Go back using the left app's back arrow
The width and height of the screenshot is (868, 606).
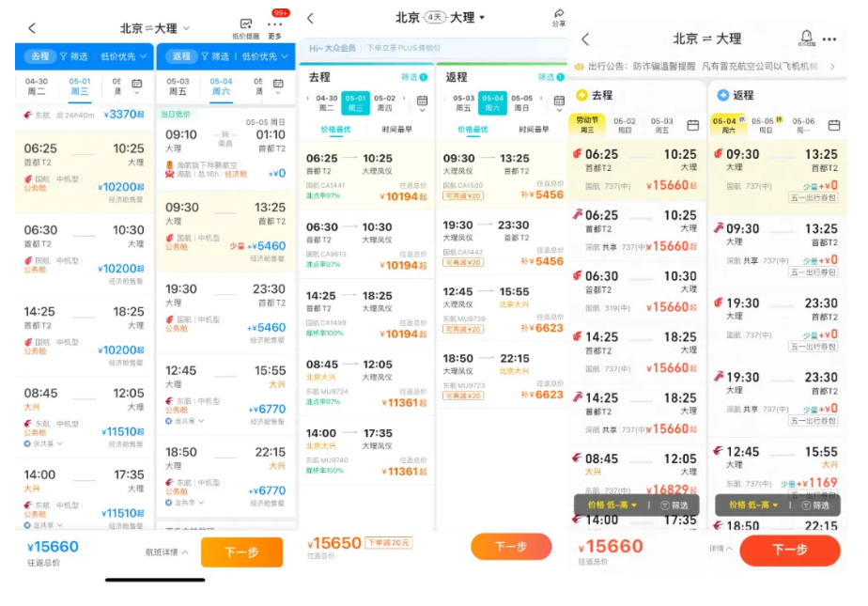[32, 28]
